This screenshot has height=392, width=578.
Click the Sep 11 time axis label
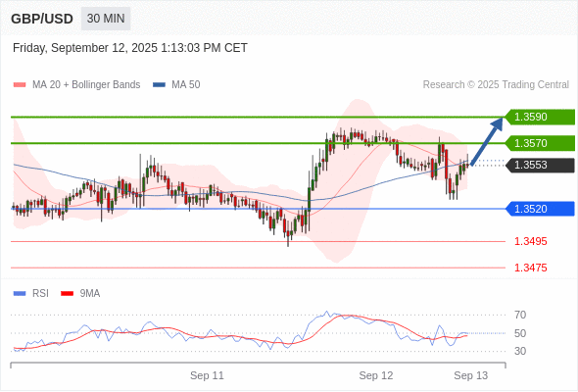[x=207, y=375]
